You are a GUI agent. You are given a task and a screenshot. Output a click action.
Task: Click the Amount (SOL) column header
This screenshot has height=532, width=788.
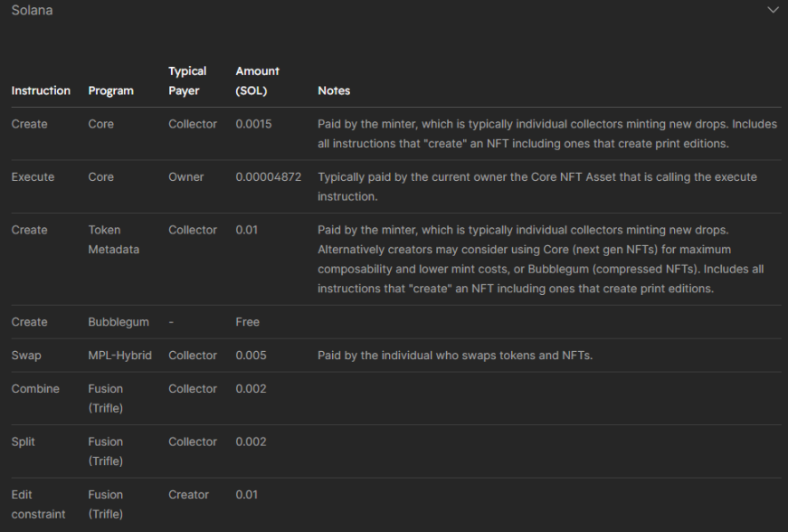[257, 81]
